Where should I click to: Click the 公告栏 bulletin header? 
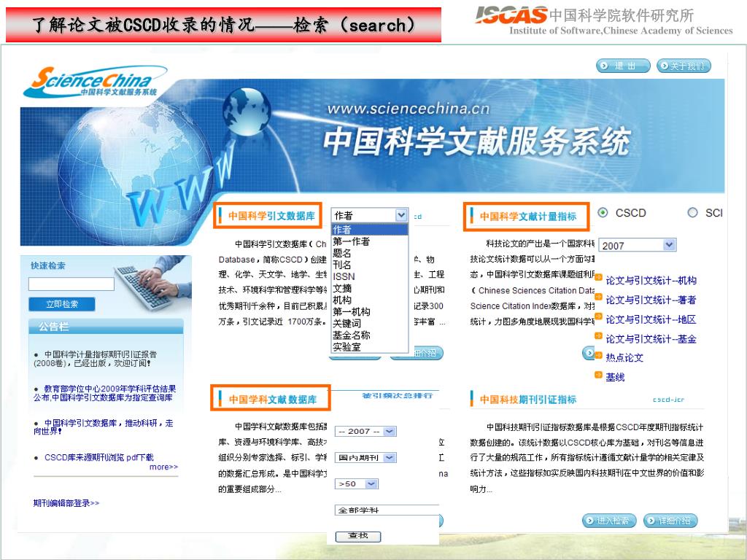54,327
